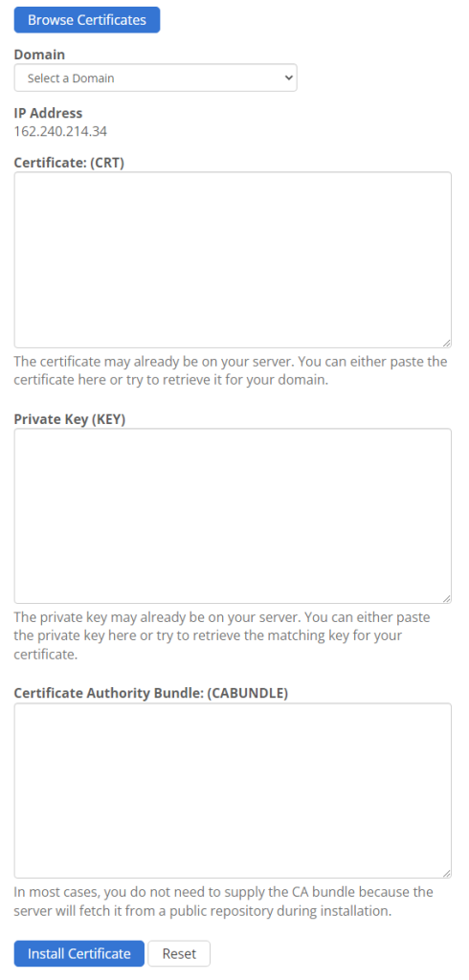
Task: Focus the Private Key (KEY) text area
Action: coord(233,516)
